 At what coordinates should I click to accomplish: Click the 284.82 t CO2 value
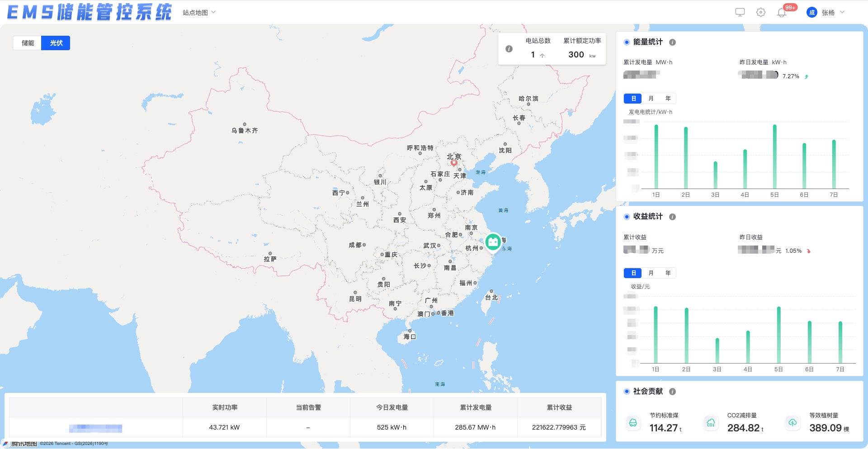tap(745, 428)
